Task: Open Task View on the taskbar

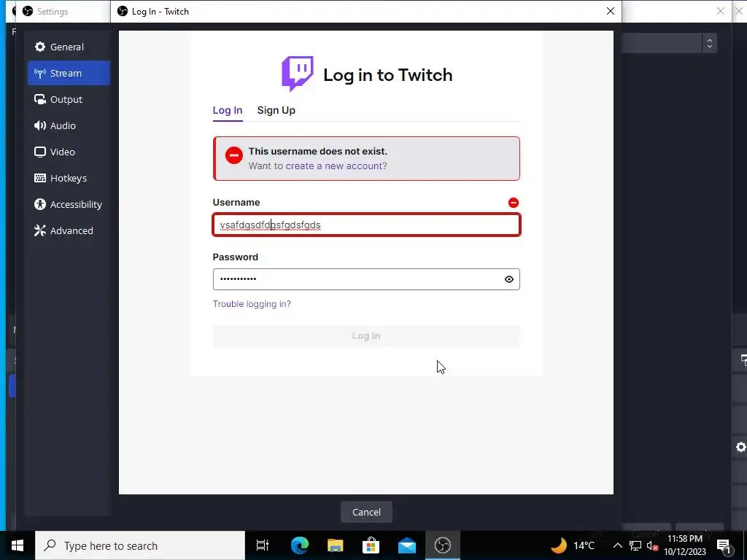Action: pyautogui.click(x=263, y=545)
